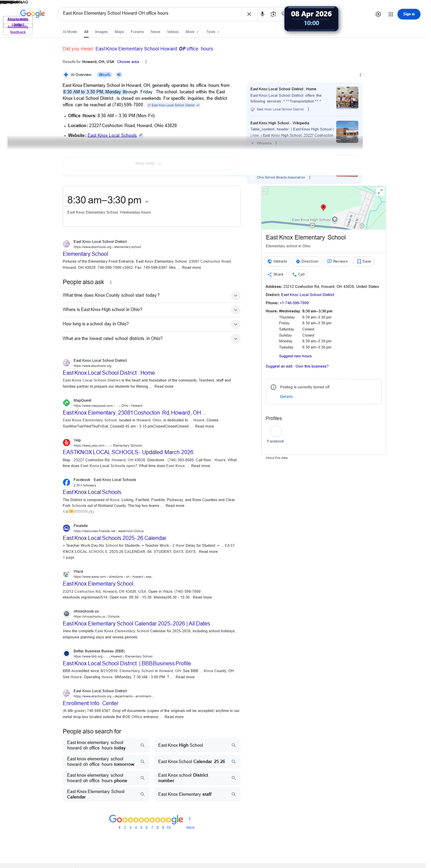Switch AI Overview language to Telugu

(x=105, y=75)
